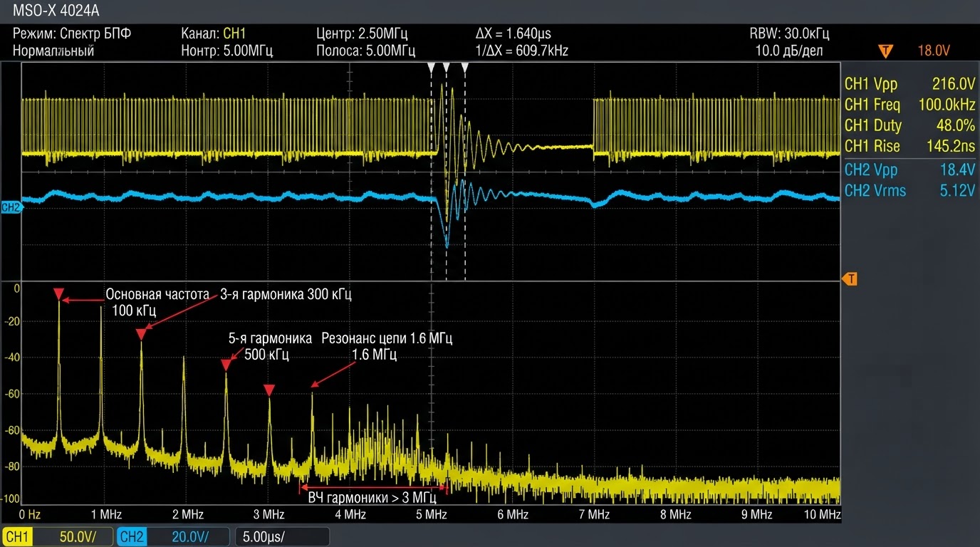This screenshot has height=547, width=980.
Task: Click the -100 dB axis label
Action: pos(10,499)
